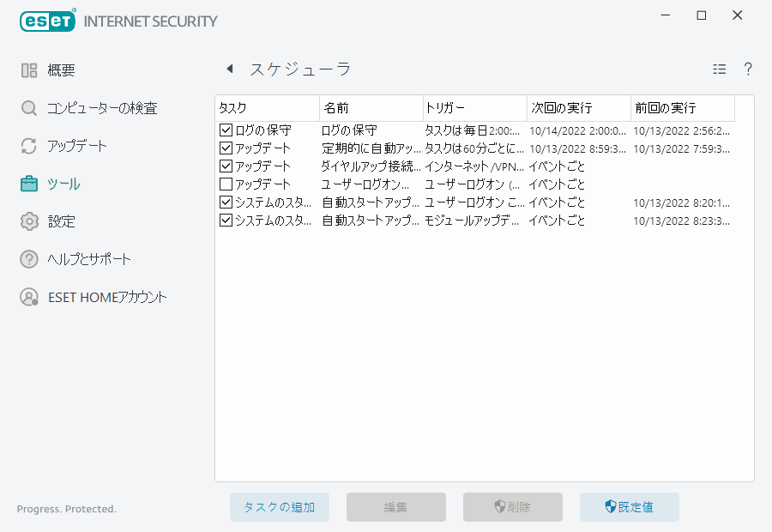The image size is (772, 532).
Task: Open the ESET HOMEアカウント icon
Action: pyautogui.click(x=28, y=297)
